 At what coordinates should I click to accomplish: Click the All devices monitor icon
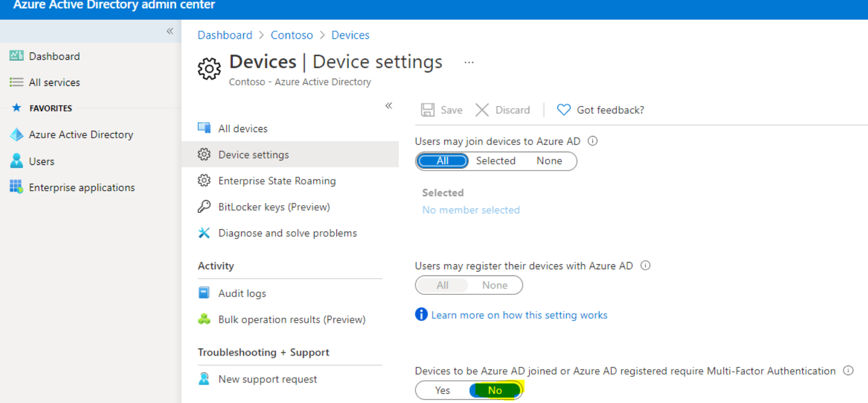click(x=204, y=128)
